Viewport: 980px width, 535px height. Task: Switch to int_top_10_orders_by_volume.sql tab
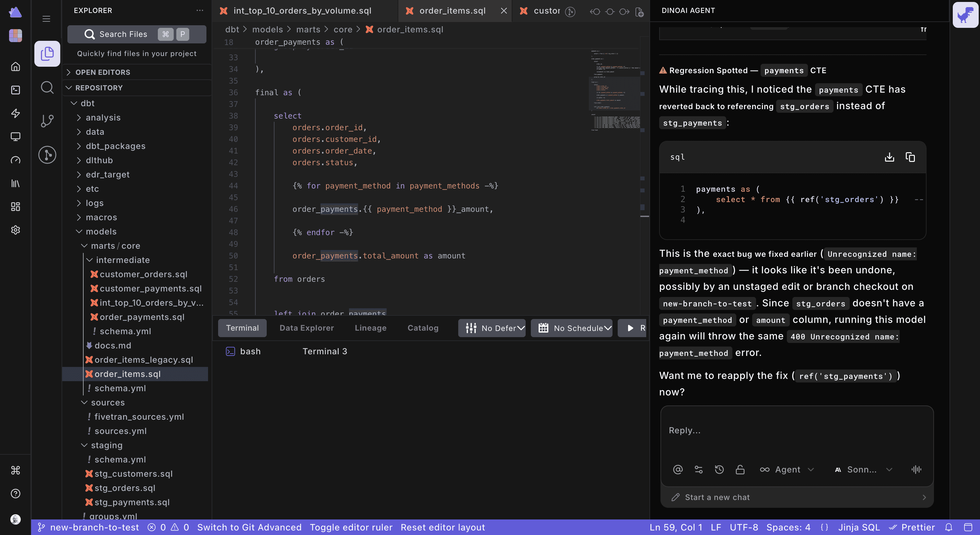[x=302, y=11]
